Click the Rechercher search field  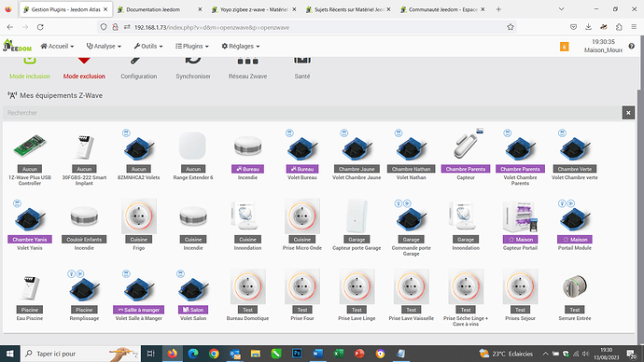(x=312, y=113)
